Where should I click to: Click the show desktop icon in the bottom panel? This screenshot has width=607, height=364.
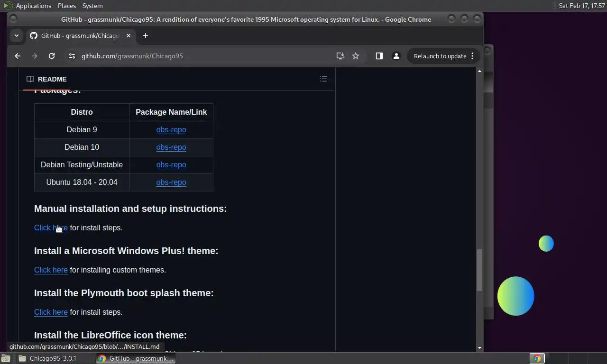[x=5, y=358]
